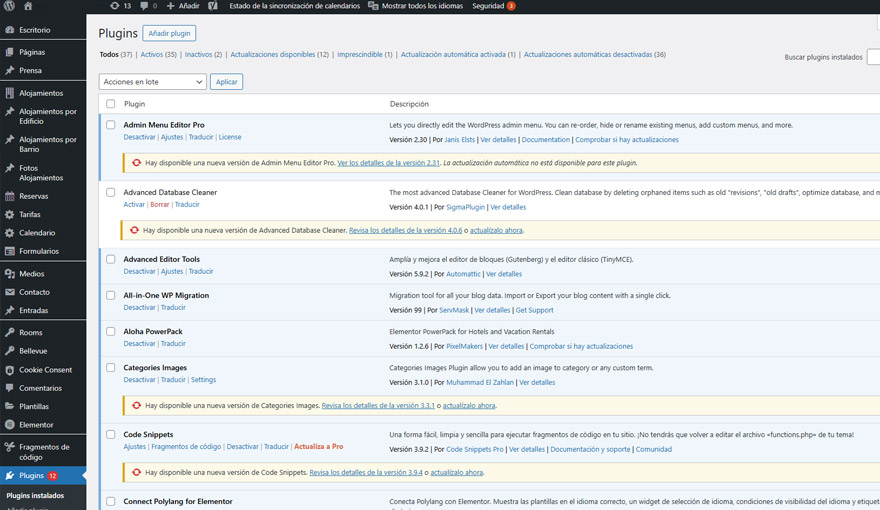This screenshot has width=880, height=510.
Task: Open the Acciones en lote dropdown
Action: (x=152, y=82)
